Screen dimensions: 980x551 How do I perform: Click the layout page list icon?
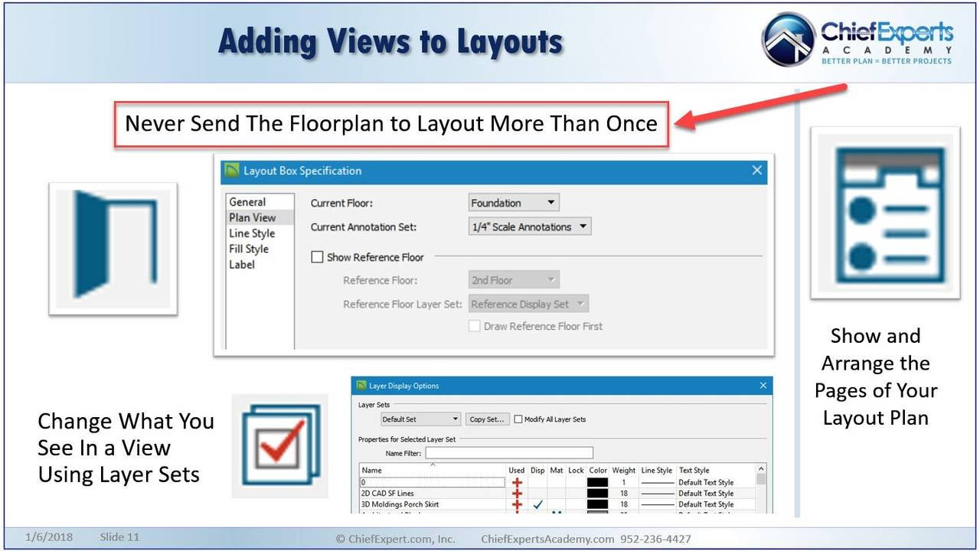click(886, 213)
